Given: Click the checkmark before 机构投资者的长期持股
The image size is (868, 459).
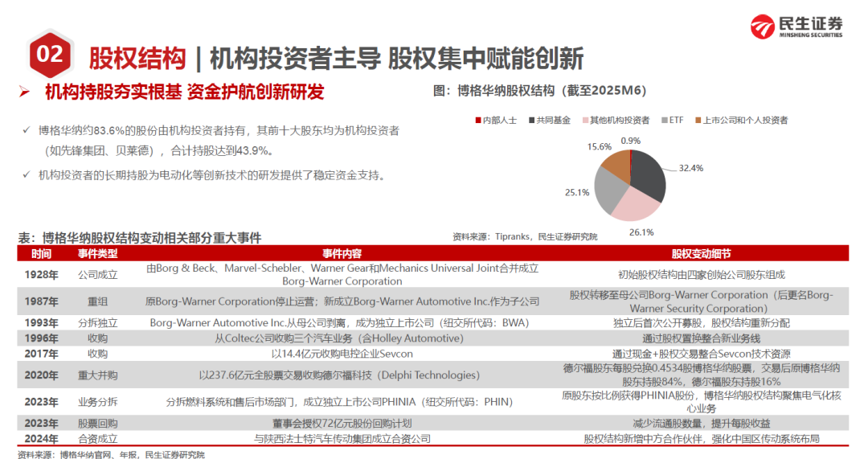Looking at the screenshot, I should [x=26, y=175].
